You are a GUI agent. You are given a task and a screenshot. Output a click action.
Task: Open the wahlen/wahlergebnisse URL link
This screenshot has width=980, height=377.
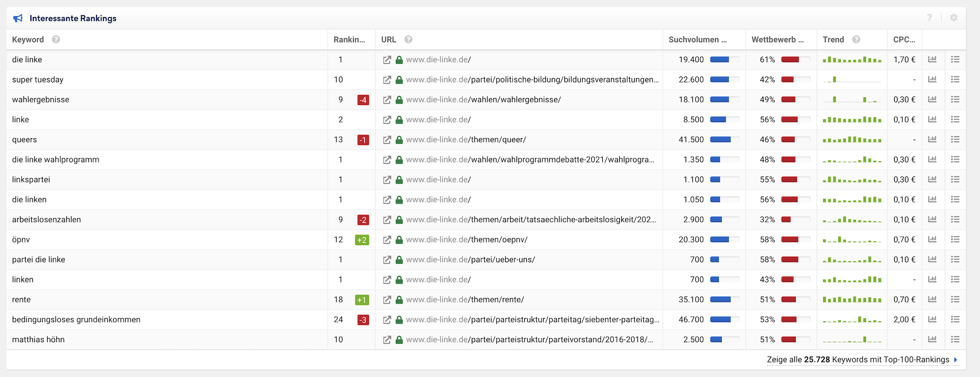[484, 100]
